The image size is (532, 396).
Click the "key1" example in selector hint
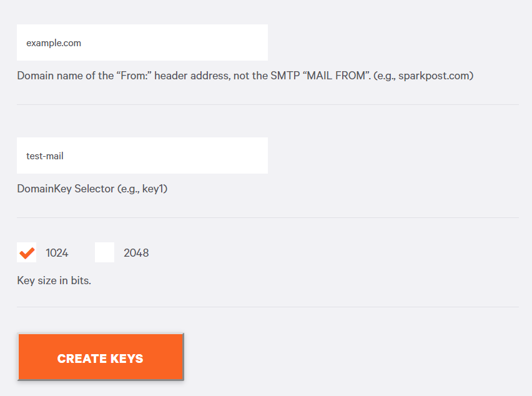point(152,189)
